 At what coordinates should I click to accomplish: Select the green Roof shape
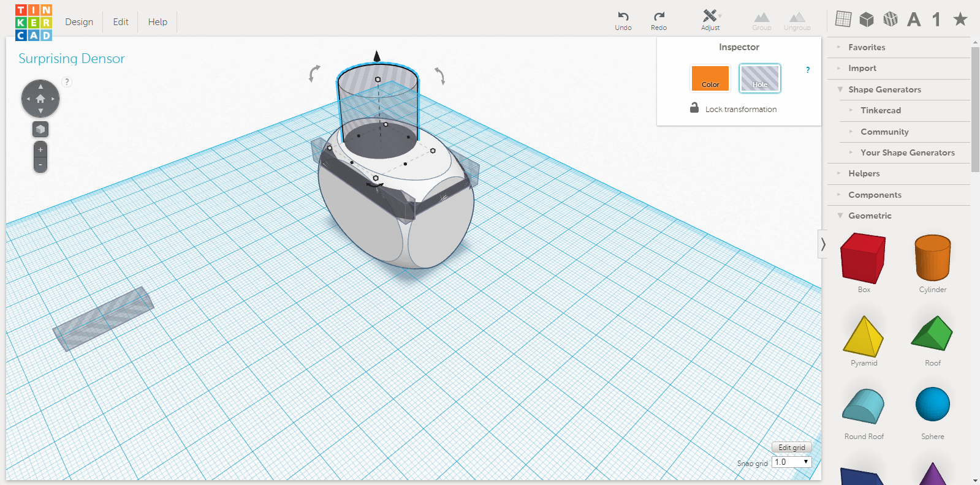coord(932,333)
